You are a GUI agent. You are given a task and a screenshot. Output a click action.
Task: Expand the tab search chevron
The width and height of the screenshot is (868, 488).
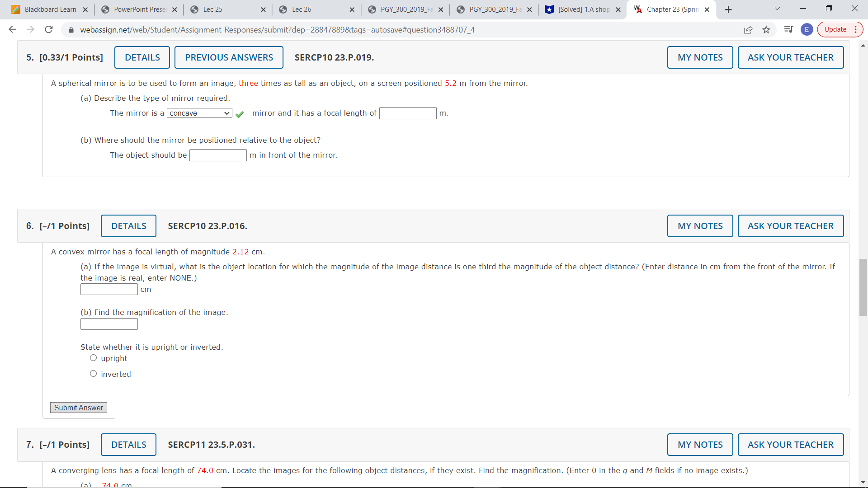pyautogui.click(x=778, y=9)
